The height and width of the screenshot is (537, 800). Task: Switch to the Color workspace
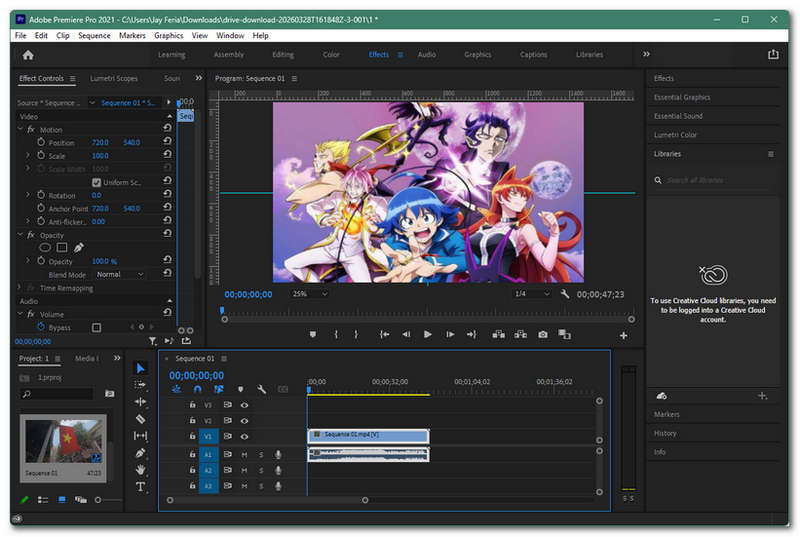coord(331,55)
